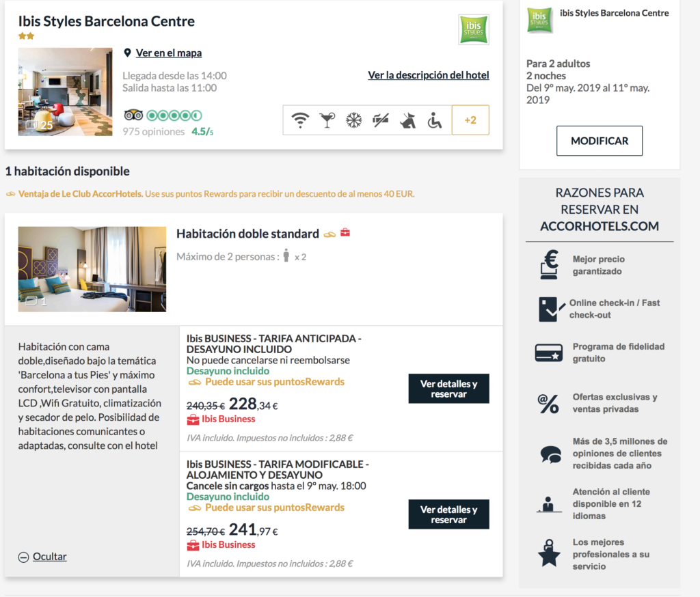Click the rewards icon in the Tarifa Anticipada rate
700x597 pixels.
point(195,383)
